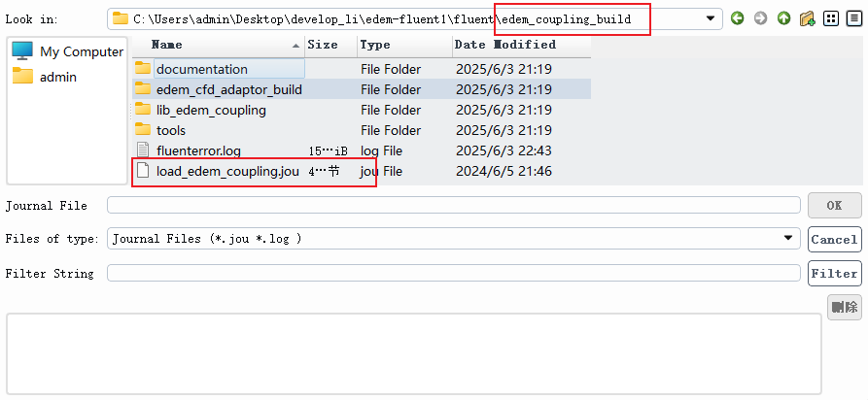Screen dimensions: 868x400
Task: Click the Filter button
Action: 834,274
